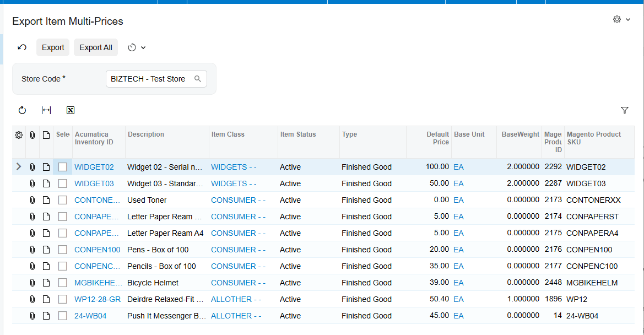The image size is (644, 335).
Task: Open the note for the WP12-28-GR row
Action: (x=46, y=299)
